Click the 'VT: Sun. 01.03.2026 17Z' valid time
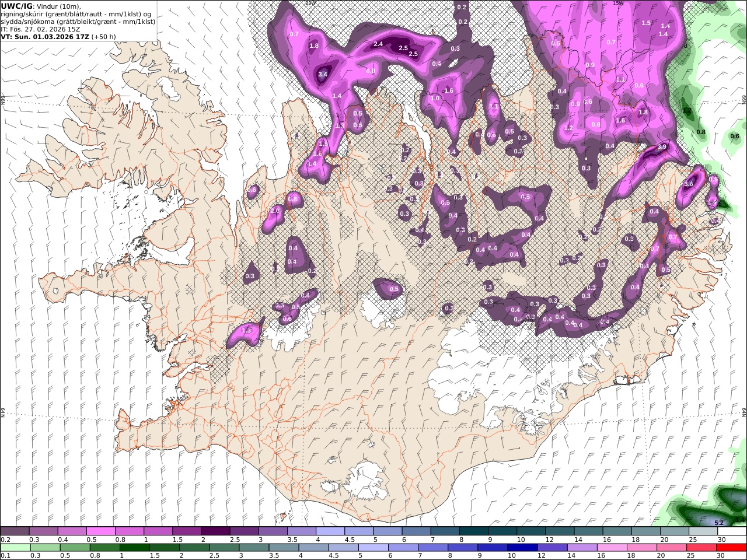747x560 pixels. tap(44, 37)
